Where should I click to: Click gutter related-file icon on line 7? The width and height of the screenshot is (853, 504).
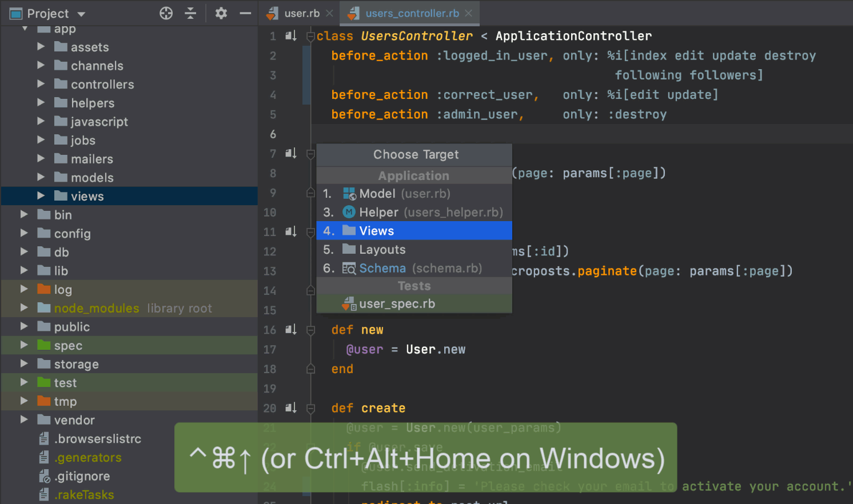point(291,153)
